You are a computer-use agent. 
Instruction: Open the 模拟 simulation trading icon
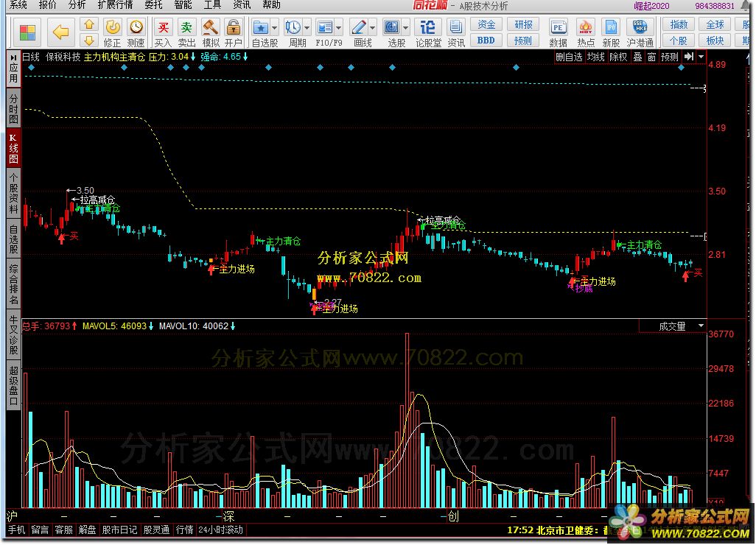tap(210, 32)
